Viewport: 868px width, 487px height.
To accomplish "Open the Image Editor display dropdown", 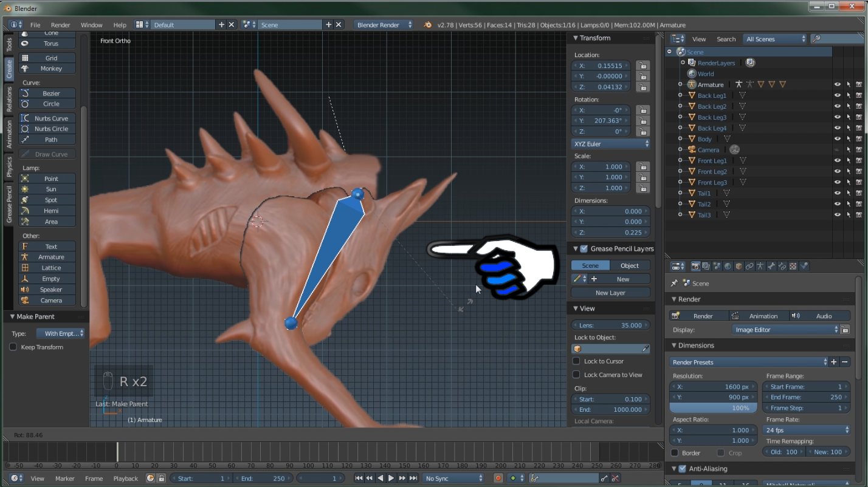I will tap(785, 330).
